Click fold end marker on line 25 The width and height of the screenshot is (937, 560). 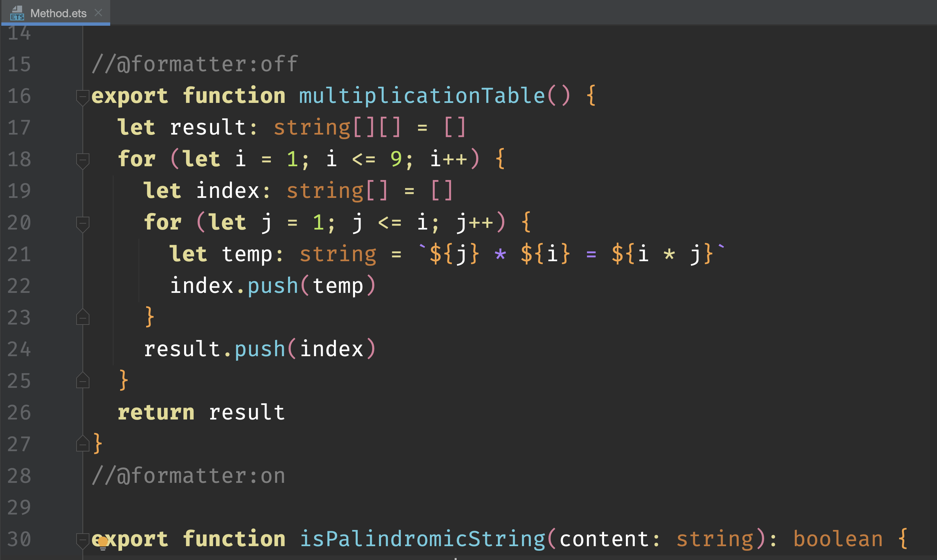click(x=82, y=382)
